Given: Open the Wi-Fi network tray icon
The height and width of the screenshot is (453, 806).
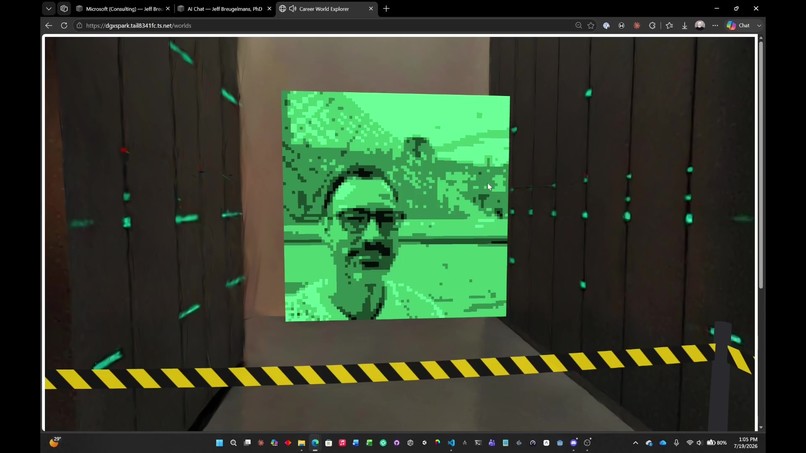Looking at the screenshot, I should point(690,443).
